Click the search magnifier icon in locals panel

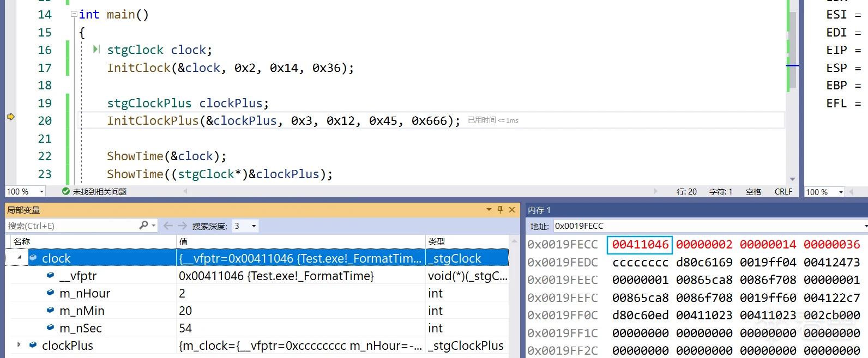click(x=143, y=225)
